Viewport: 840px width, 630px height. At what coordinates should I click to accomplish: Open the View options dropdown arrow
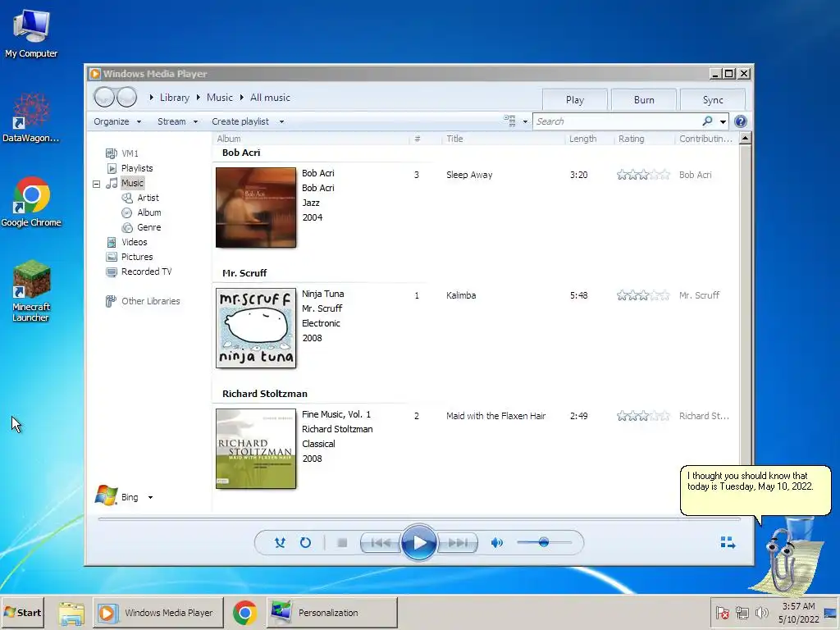(x=525, y=121)
